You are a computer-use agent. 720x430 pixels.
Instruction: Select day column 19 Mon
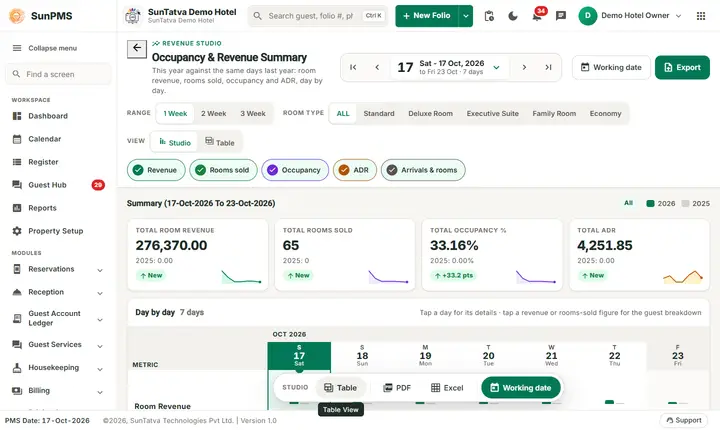pos(425,356)
